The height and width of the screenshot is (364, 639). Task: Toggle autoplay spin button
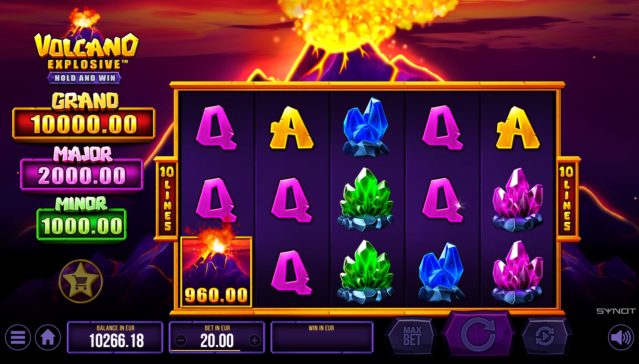point(545,336)
